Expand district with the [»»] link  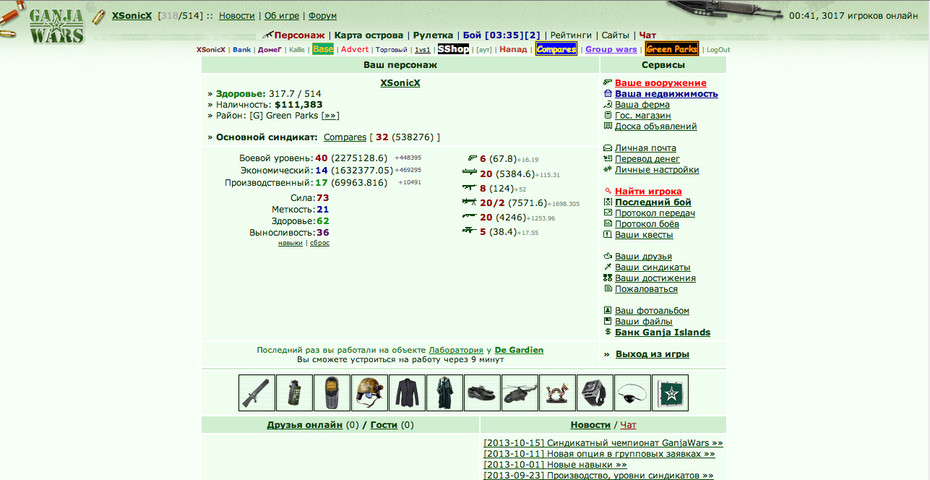(330, 116)
